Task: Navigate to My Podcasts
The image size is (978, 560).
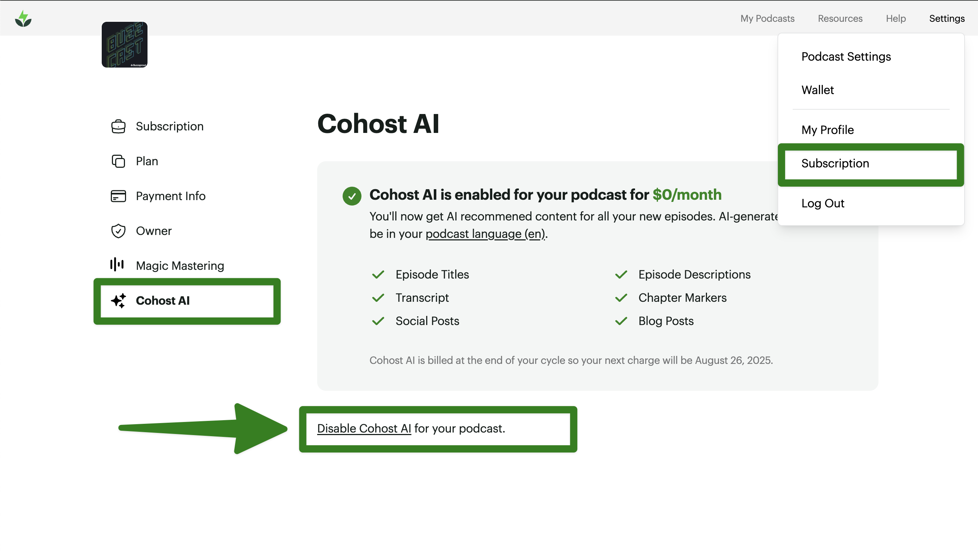Action: pos(767,18)
